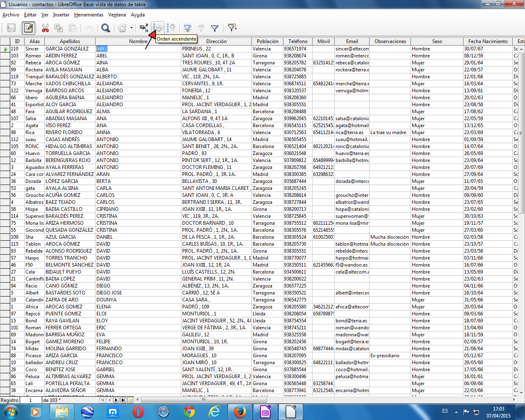Click the Alias cell 'Picasso'

click(34, 356)
